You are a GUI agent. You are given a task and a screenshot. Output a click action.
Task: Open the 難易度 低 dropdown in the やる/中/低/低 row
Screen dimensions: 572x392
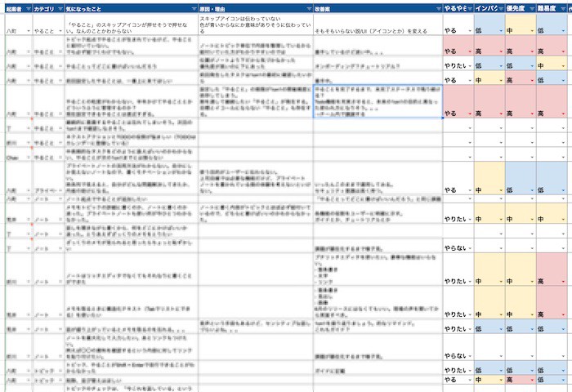(x=563, y=190)
